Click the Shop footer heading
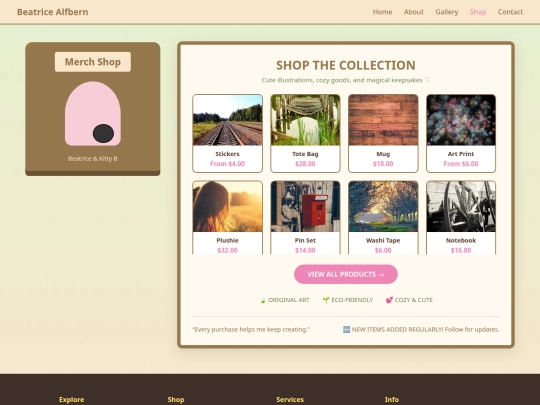This screenshot has height=405, width=540. coord(176,399)
